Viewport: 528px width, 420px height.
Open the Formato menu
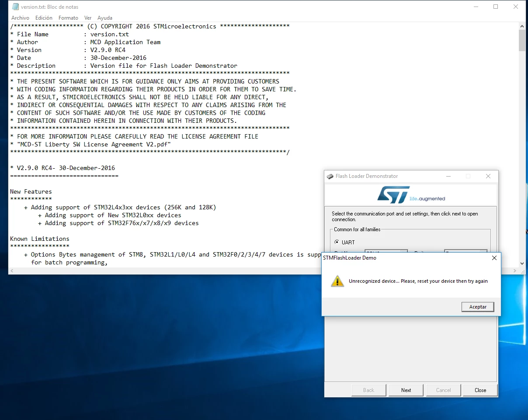tap(68, 18)
